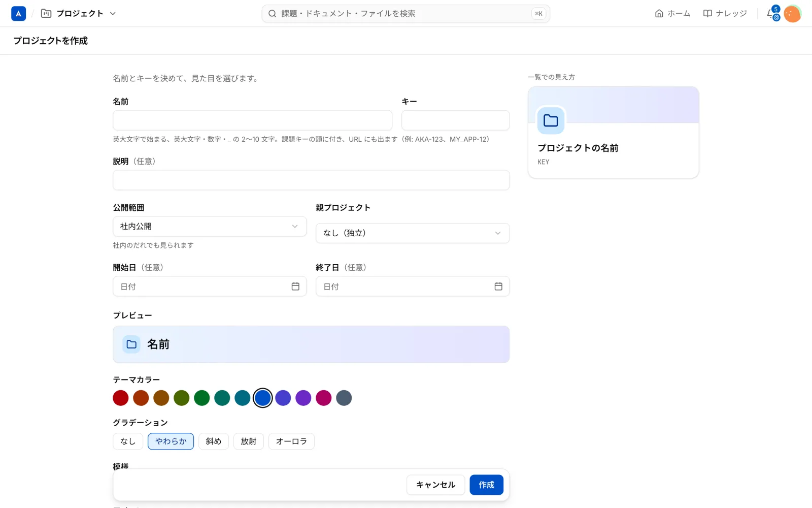
Task: Set gradient to オーロラ
Action: click(x=292, y=441)
